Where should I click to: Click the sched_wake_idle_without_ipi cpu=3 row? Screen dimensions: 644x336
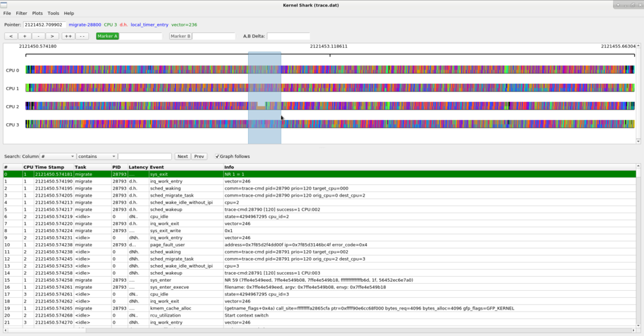319,266
